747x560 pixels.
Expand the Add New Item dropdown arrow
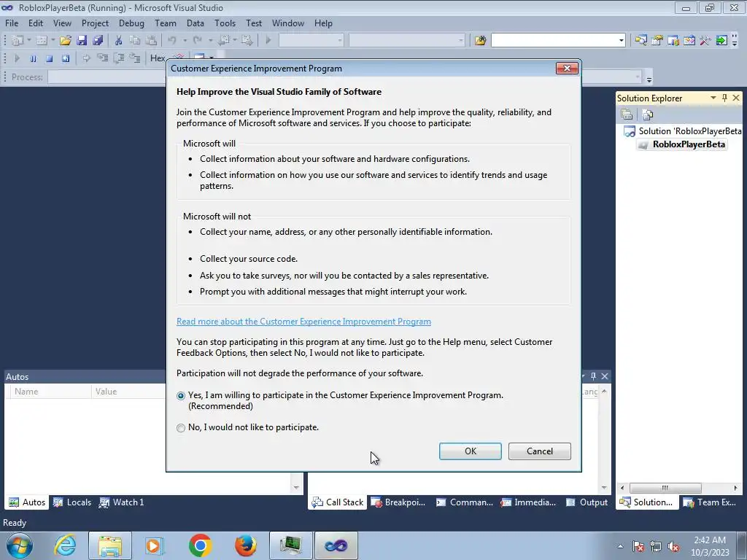(53, 41)
